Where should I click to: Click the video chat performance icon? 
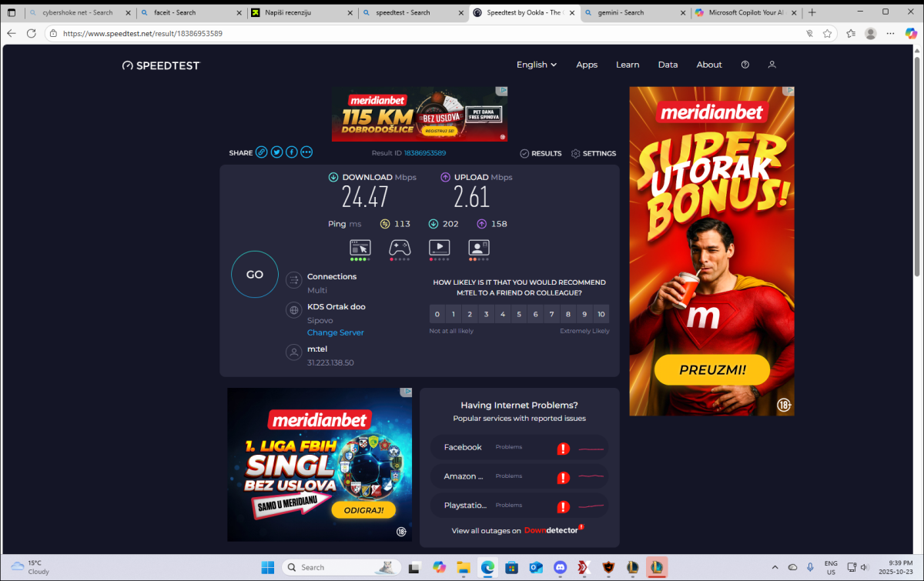[479, 248]
